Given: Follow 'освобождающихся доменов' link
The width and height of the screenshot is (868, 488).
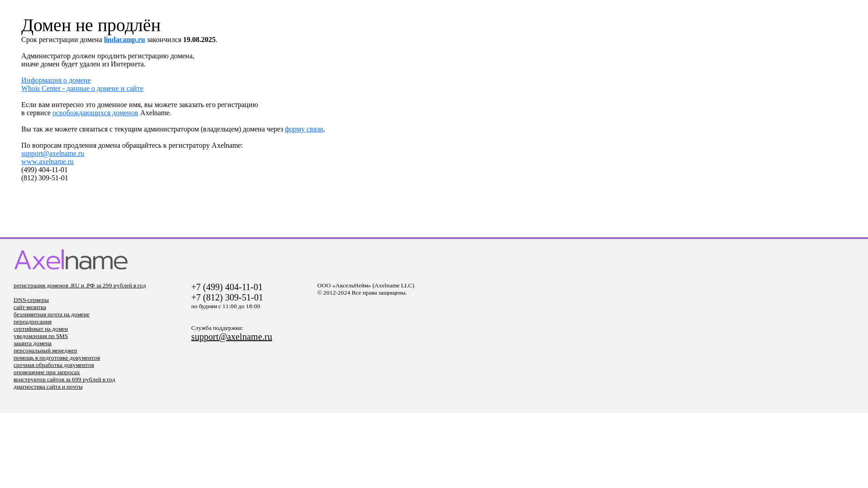Looking at the screenshot, I should coord(95,113).
